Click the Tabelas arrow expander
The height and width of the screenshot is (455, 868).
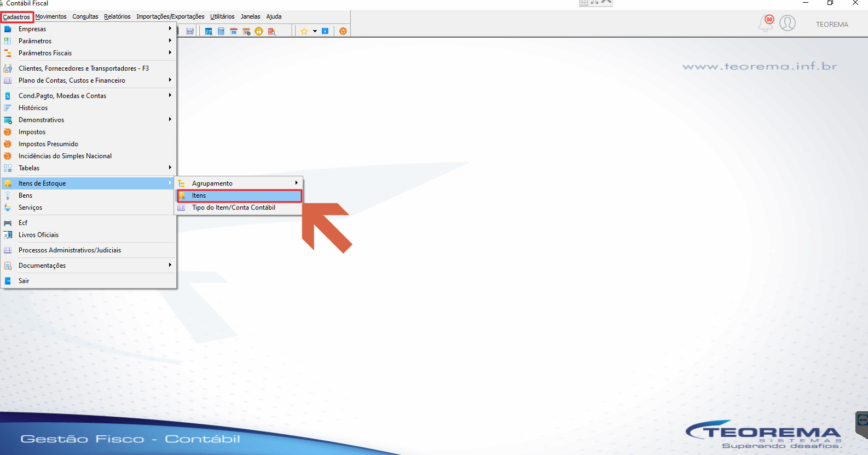[x=170, y=168]
